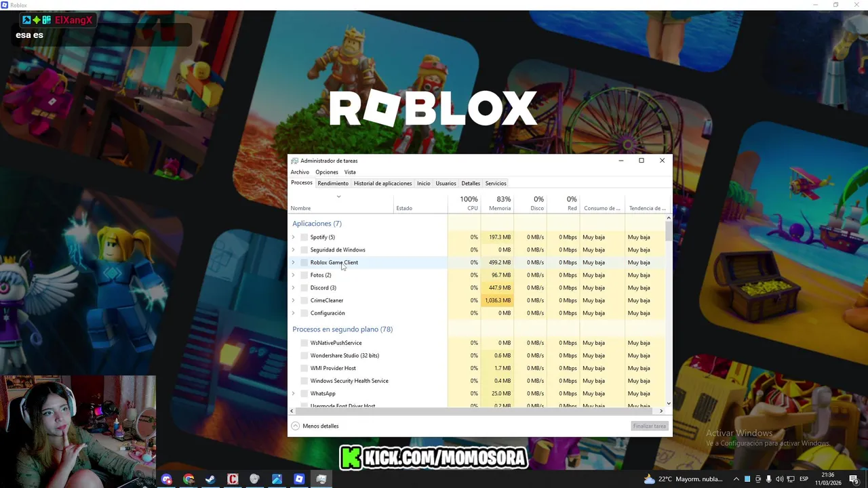Expand the Seguridad de Windows row

point(294,250)
